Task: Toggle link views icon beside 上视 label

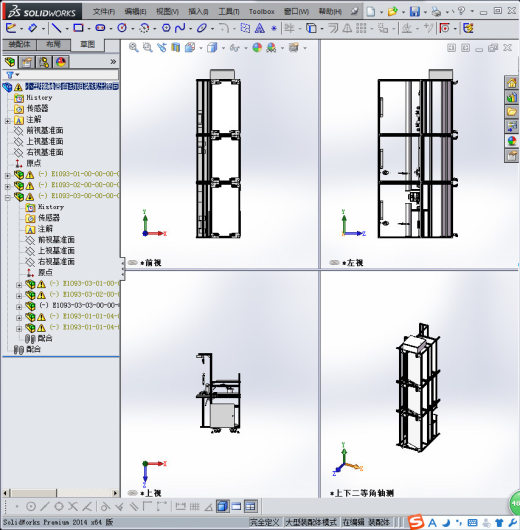Action: [x=132, y=493]
